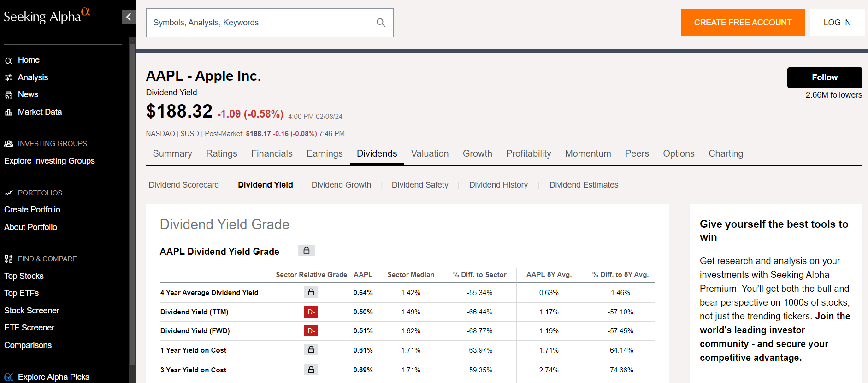Image resolution: width=868 pixels, height=383 pixels.
Task: Open Analysis in the sidebar
Action: pyautogui.click(x=33, y=77)
